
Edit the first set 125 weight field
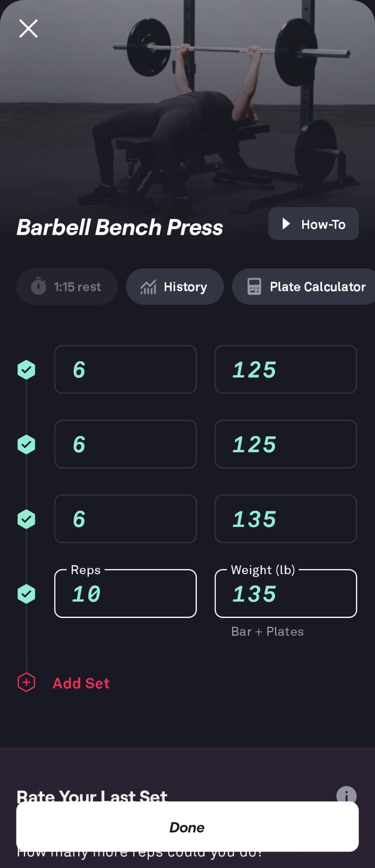point(285,369)
